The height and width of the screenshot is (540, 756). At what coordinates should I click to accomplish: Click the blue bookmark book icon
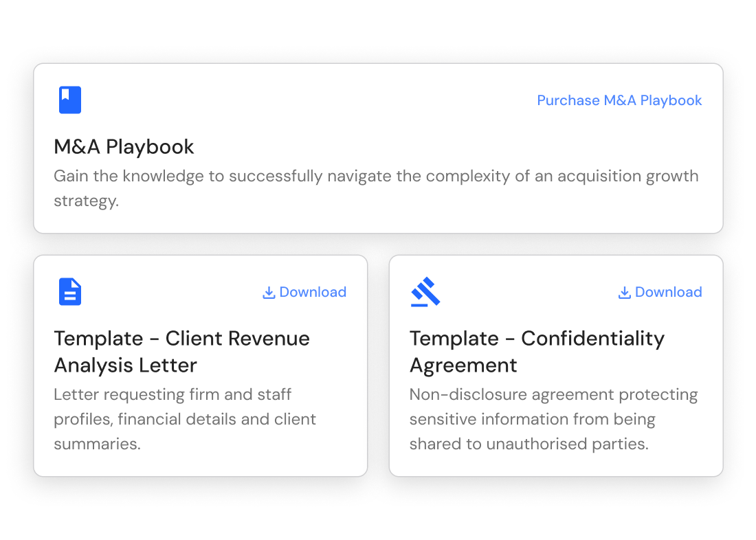pyautogui.click(x=70, y=100)
